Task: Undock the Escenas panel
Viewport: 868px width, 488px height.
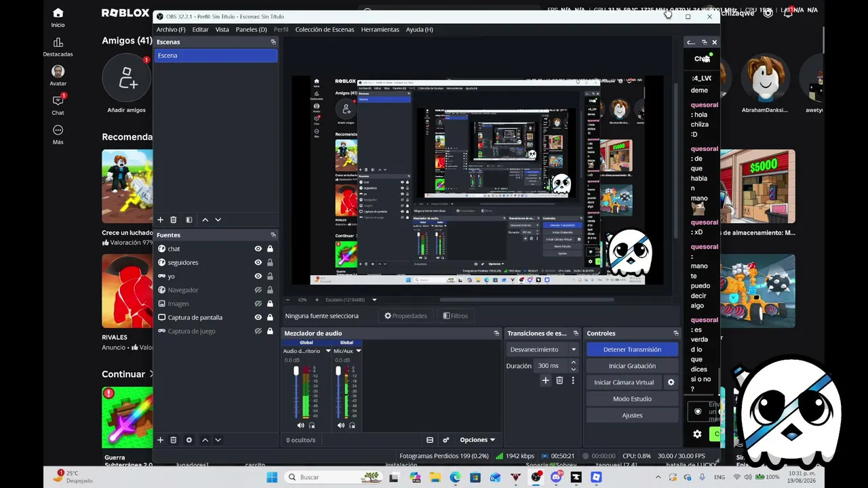Action: (x=273, y=42)
